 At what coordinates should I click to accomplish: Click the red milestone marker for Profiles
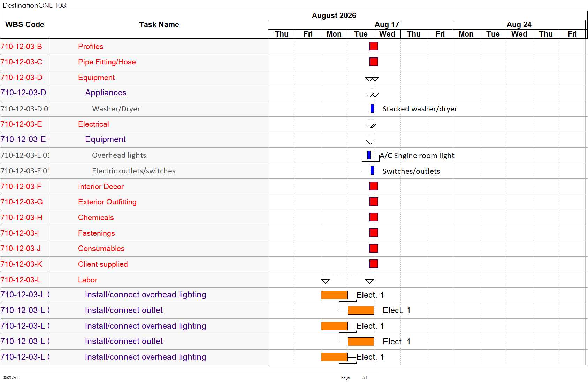[374, 46]
